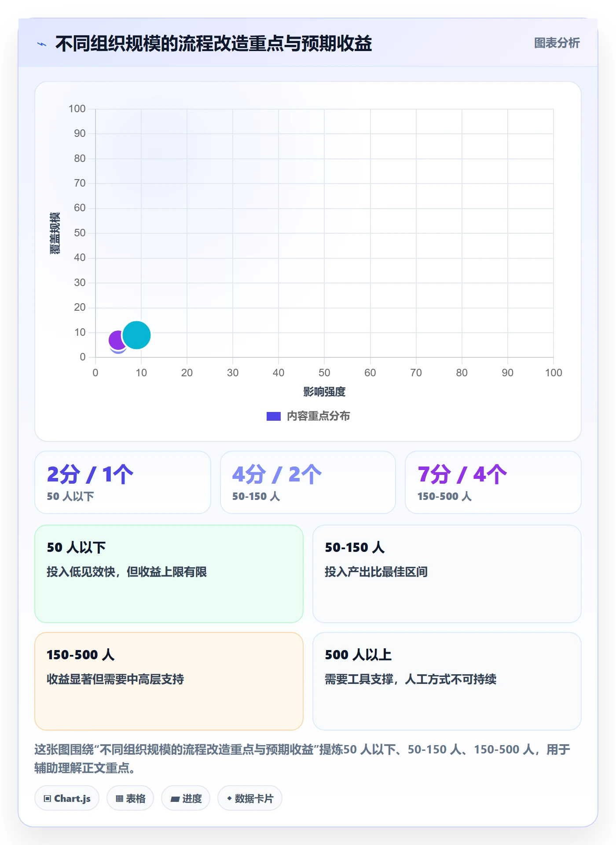Open the 500 人以上 detail card
The height and width of the screenshot is (845, 616).
(x=447, y=681)
